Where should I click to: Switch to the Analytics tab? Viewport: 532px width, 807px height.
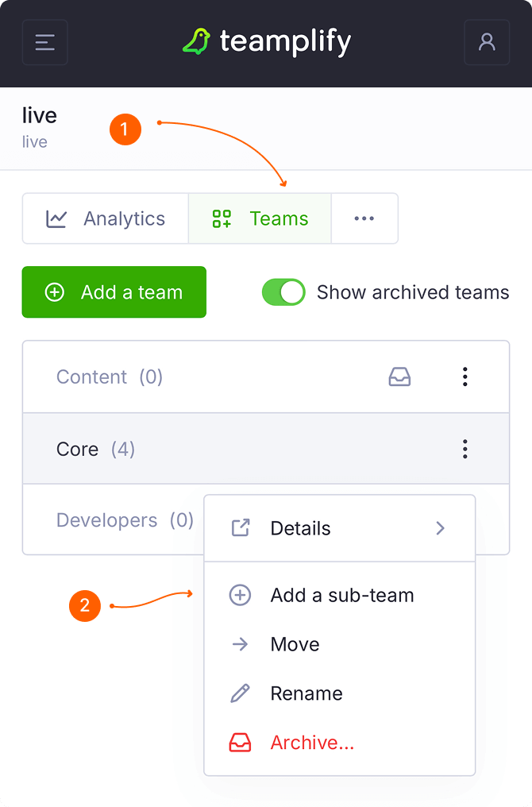(106, 218)
